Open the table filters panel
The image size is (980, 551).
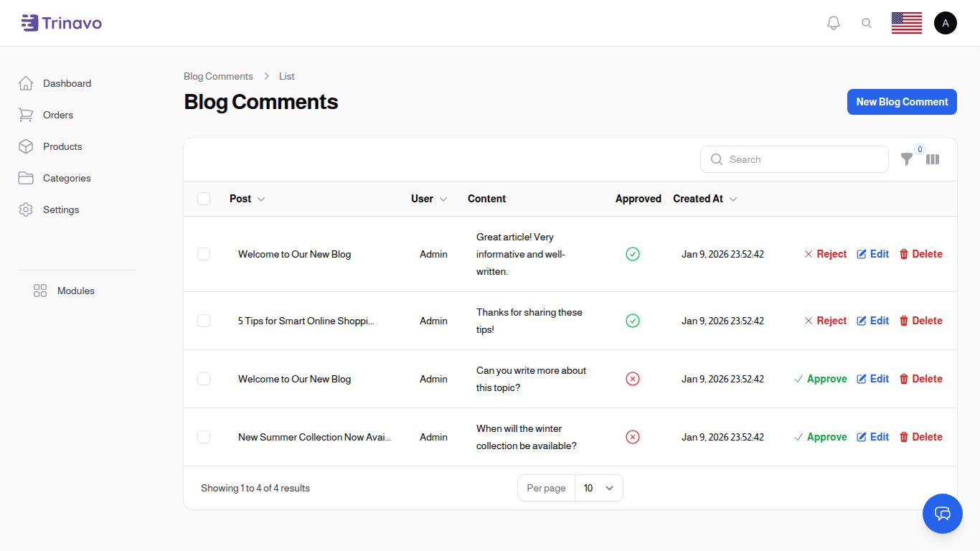(x=907, y=159)
